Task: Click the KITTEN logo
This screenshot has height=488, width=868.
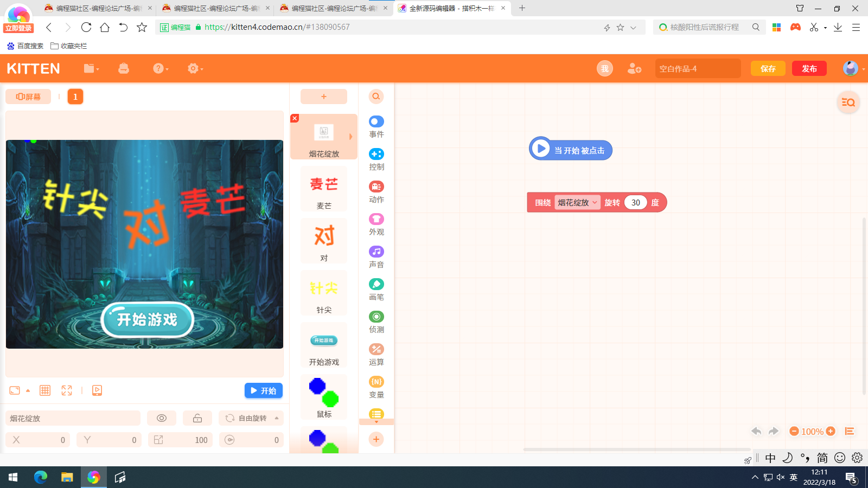Action: [34, 68]
